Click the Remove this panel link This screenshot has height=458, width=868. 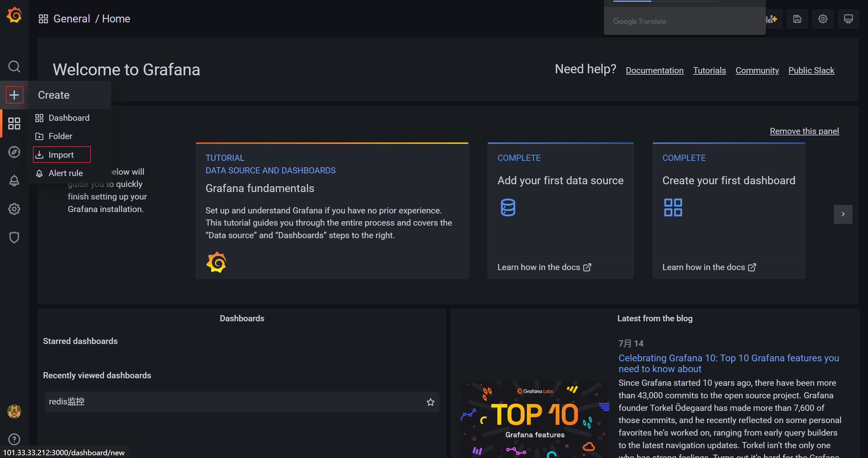point(804,131)
